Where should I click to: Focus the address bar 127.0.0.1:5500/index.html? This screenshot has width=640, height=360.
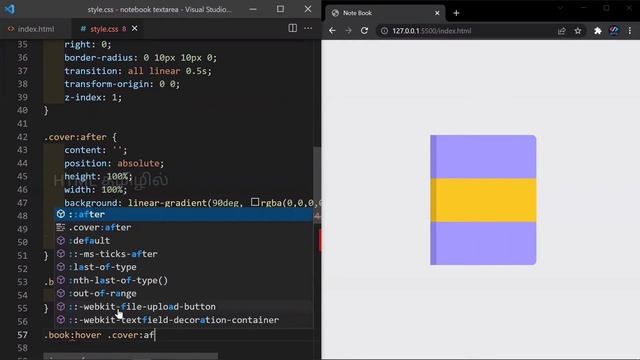pos(431,31)
